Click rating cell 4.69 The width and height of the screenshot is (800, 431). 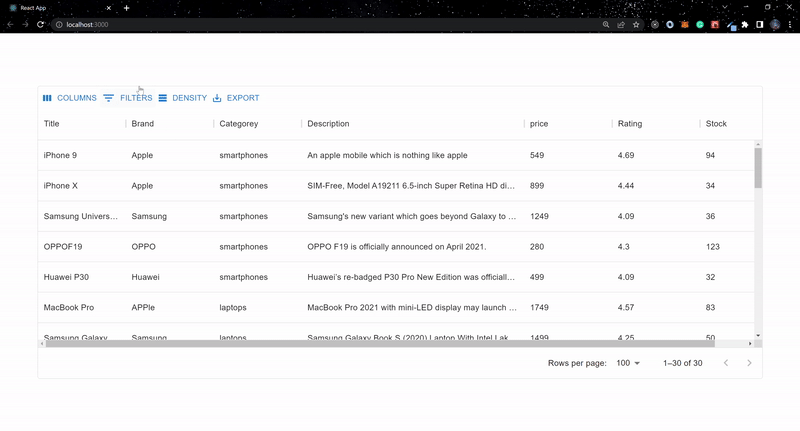point(626,155)
